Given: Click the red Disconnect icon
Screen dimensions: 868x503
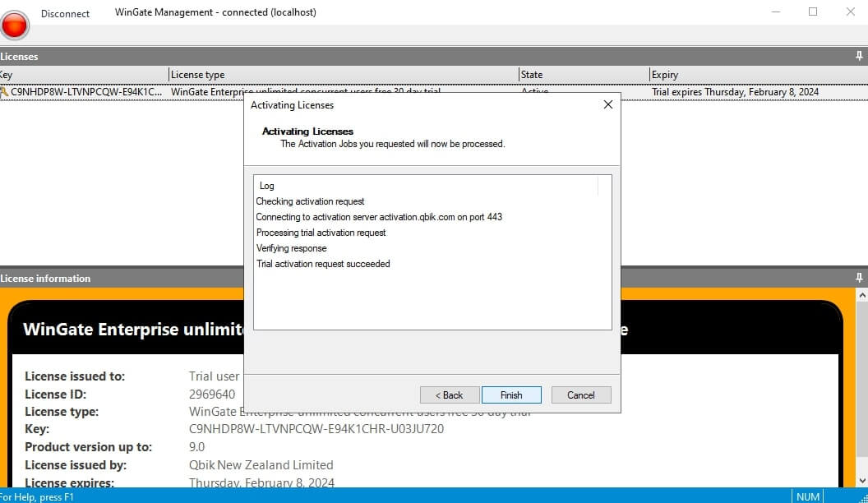Looking at the screenshot, I should point(15,25).
